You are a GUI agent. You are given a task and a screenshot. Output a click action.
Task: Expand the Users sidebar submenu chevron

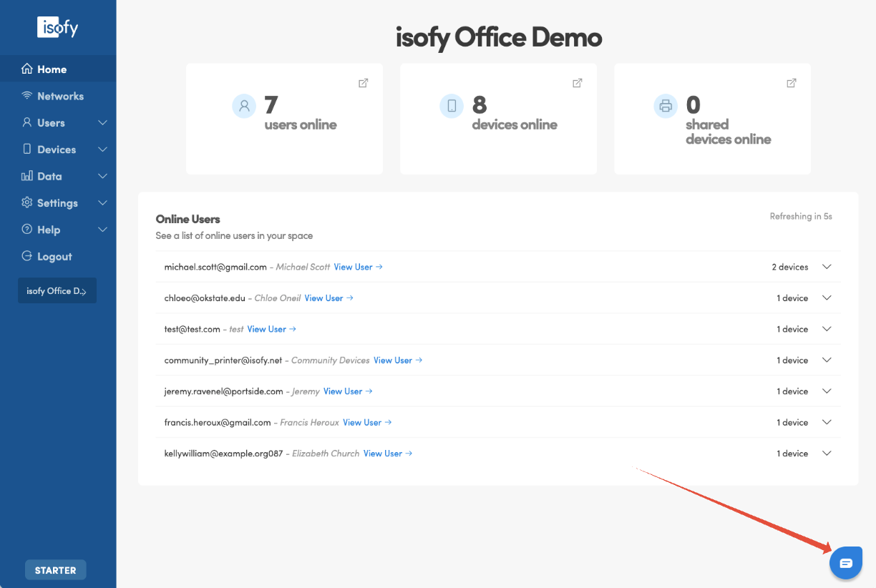pos(102,123)
